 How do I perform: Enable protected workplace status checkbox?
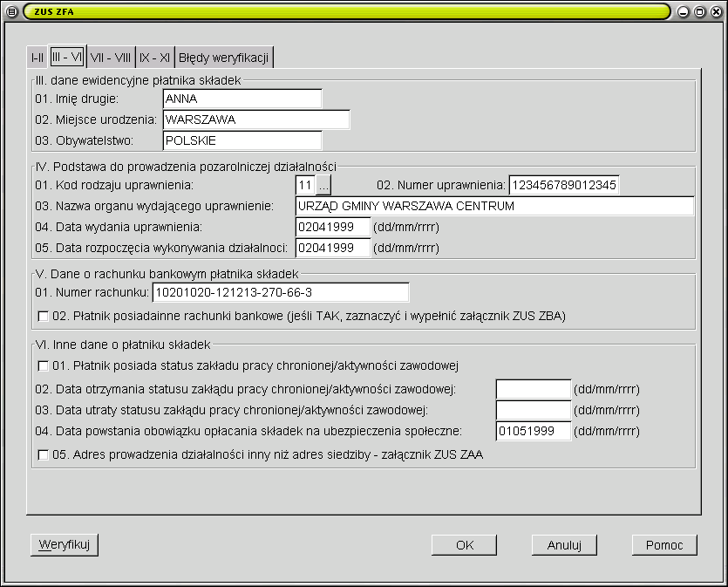point(43,365)
